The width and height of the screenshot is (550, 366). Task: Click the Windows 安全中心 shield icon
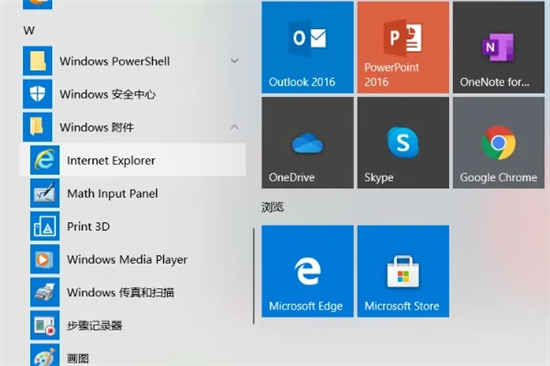38,94
